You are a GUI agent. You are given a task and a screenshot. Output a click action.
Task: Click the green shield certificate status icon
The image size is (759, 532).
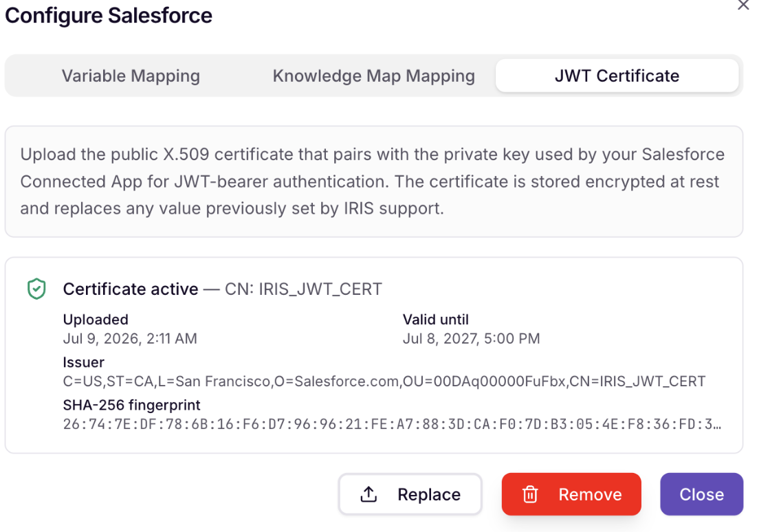(x=36, y=289)
